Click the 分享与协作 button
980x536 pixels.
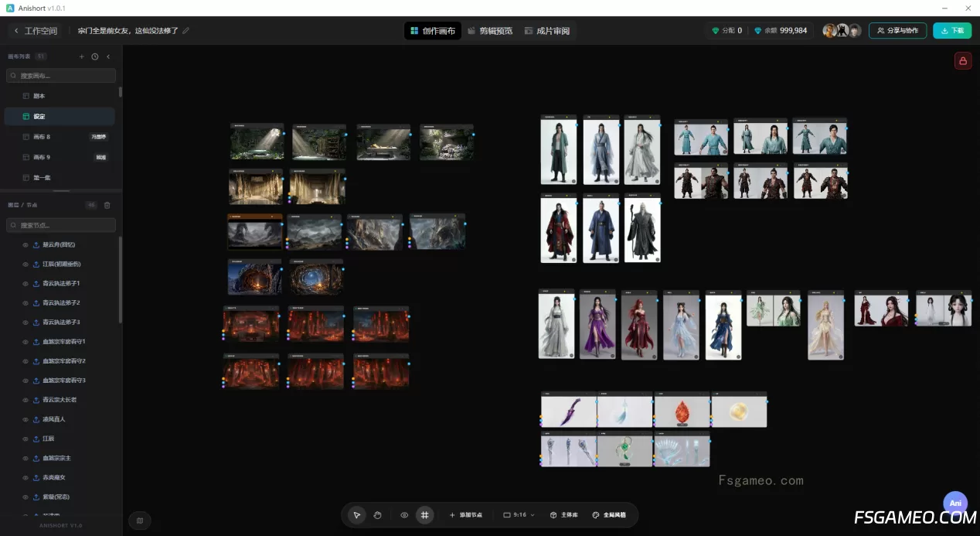click(x=897, y=31)
